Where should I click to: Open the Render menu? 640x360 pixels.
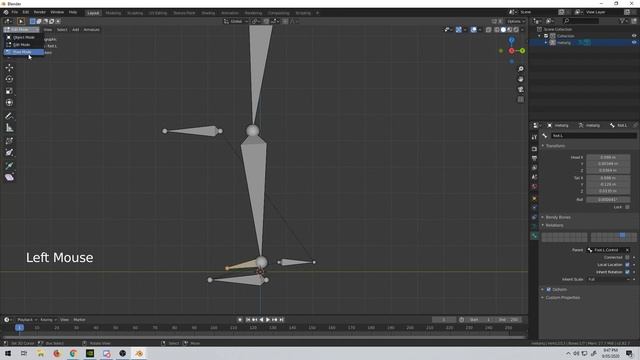pyautogui.click(x=40, y=12)
